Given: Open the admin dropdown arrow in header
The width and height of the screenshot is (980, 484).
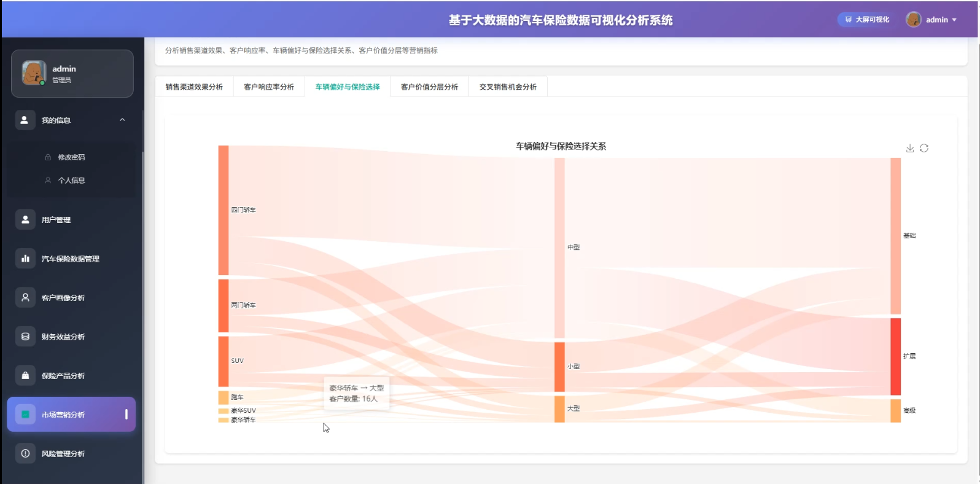Looking at the screenshot, I should pyautogui.click(x=954, y=20).
